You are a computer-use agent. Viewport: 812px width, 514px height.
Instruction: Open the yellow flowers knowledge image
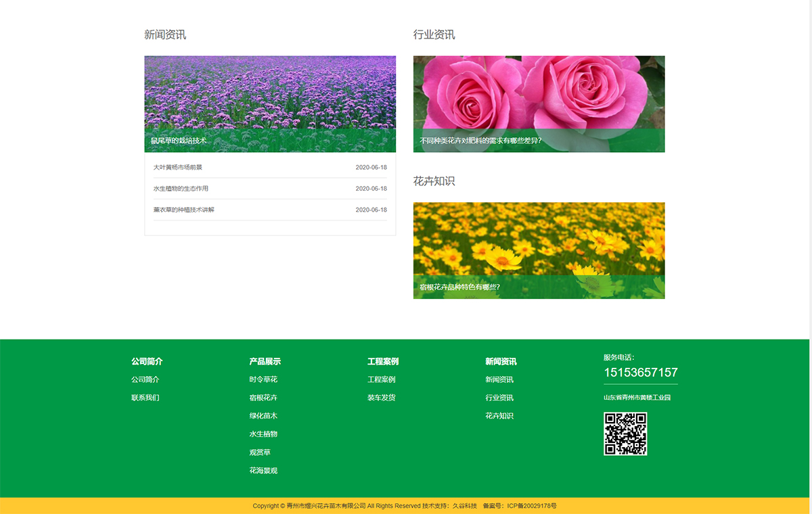[539, 238]
